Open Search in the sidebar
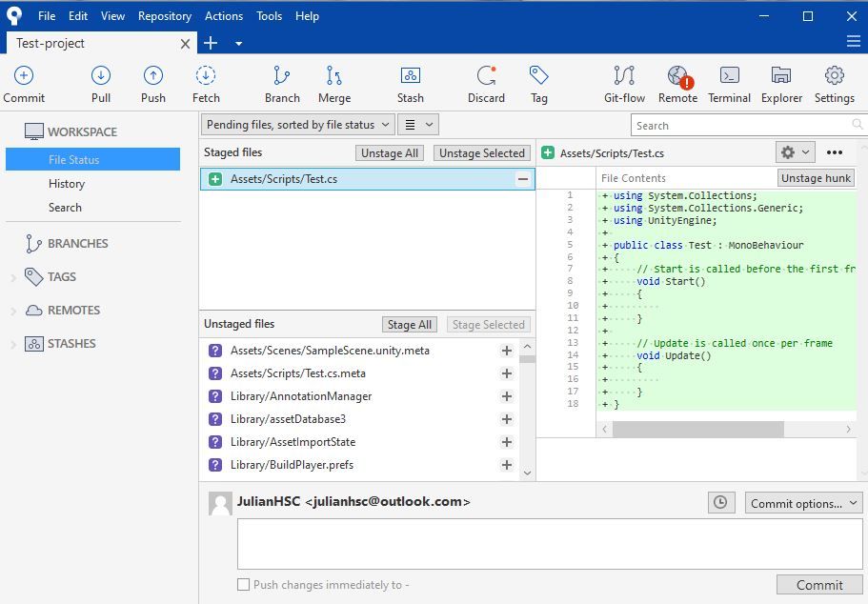The height and width of the screenshot is (604, 868). (65, 208)
